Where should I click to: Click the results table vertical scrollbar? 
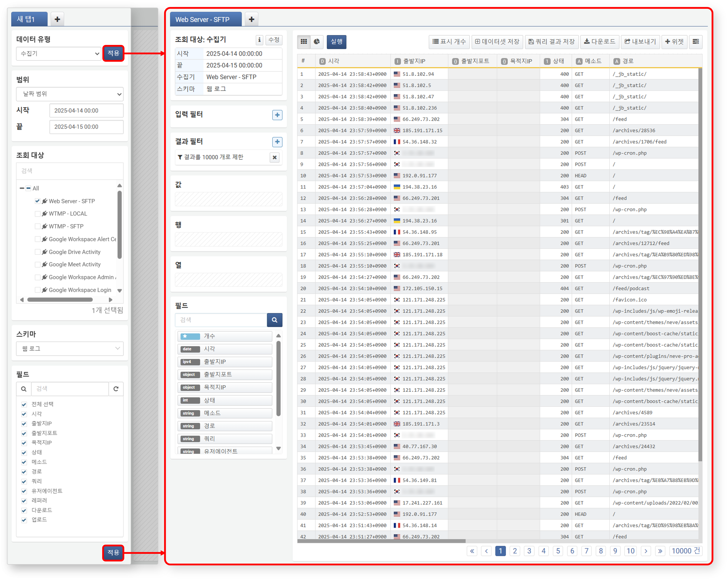(700, 265)
